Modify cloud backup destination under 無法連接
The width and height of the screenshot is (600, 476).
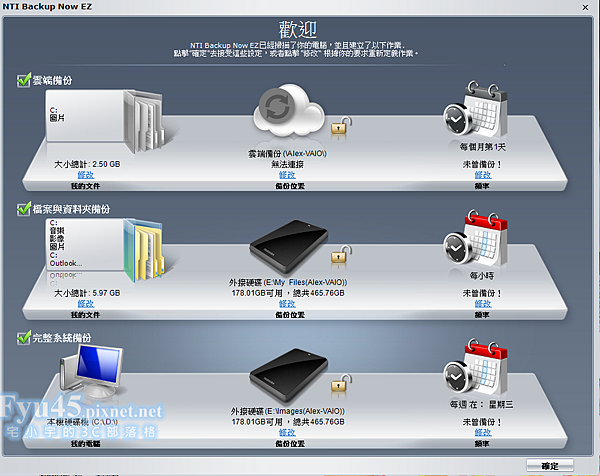(287, 175)
